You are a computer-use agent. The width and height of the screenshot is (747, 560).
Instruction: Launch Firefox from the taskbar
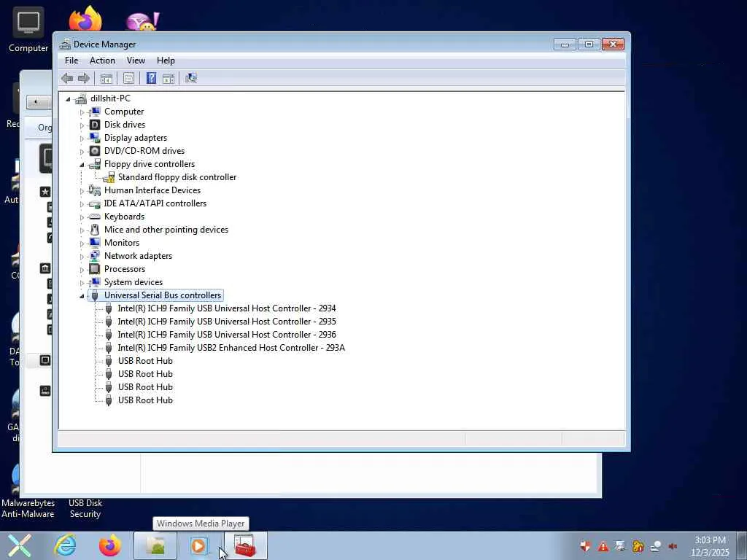[110, 545]
